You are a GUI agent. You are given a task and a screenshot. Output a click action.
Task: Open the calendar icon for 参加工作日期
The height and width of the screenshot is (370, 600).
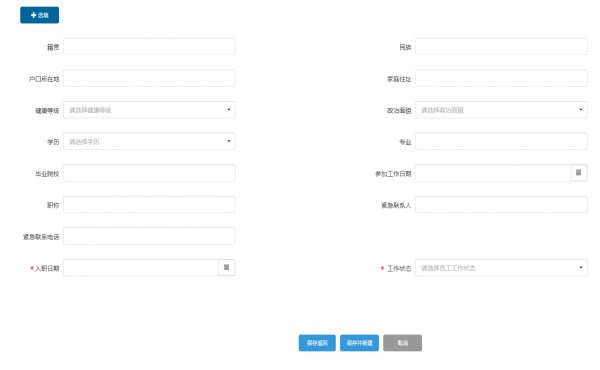point(579,173)
